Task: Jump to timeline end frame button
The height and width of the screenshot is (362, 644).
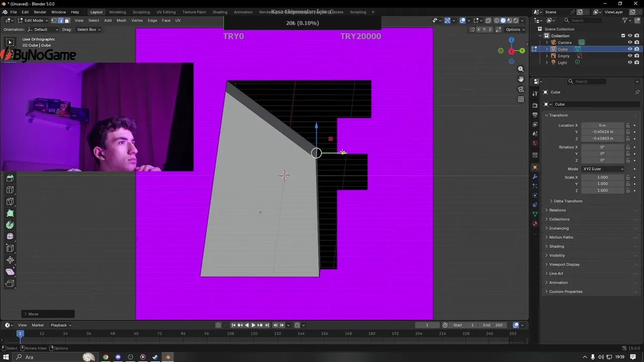Action: [267, 325]
